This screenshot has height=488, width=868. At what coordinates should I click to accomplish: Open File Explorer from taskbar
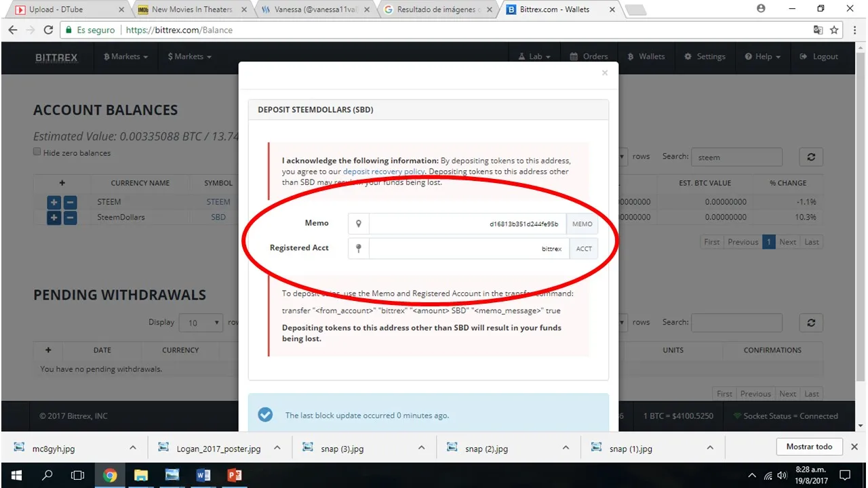tap(140, 475)
